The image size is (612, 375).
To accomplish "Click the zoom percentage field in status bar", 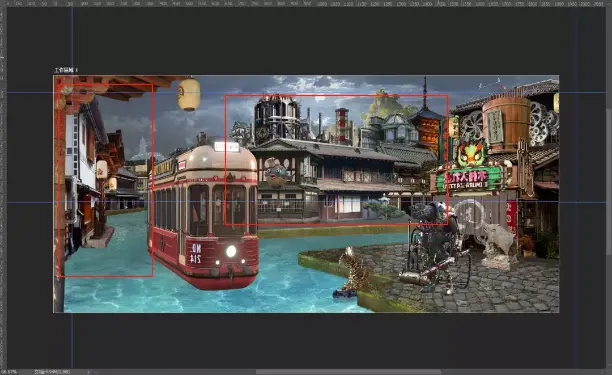I will click(x=9, y=372).
